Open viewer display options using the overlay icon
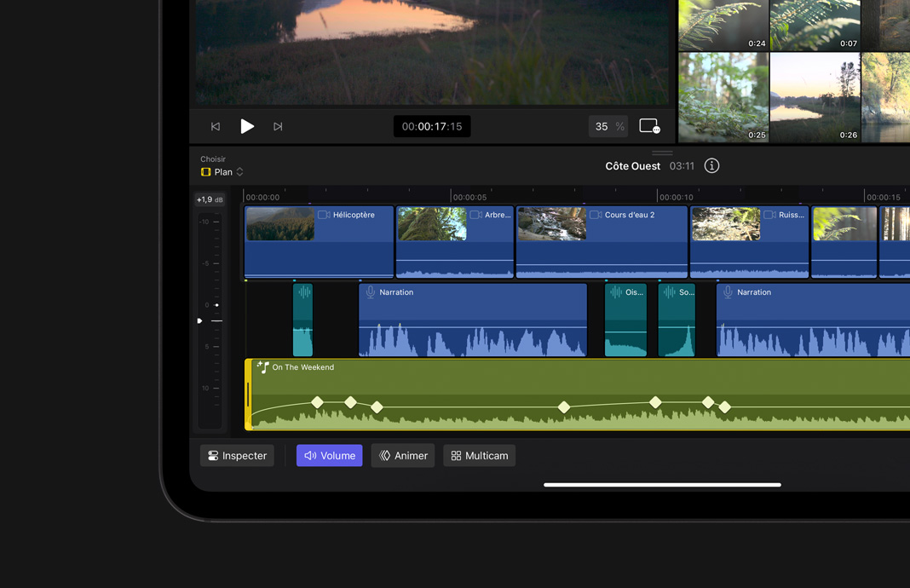The height and width of the screenshot is (588, 910). click(x=649, y=125)
